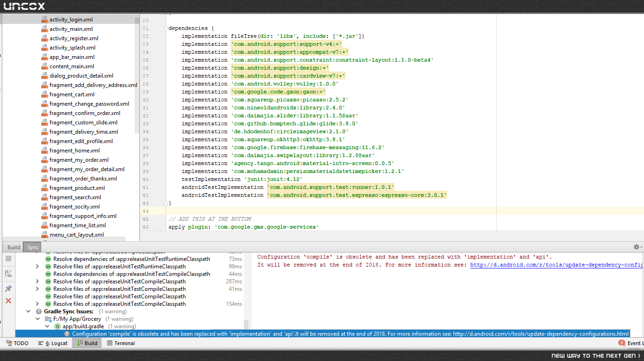This screenshot has width=644, height=361.
Task: Expand the 287ms Resolve files row
Action: [37, 282]
